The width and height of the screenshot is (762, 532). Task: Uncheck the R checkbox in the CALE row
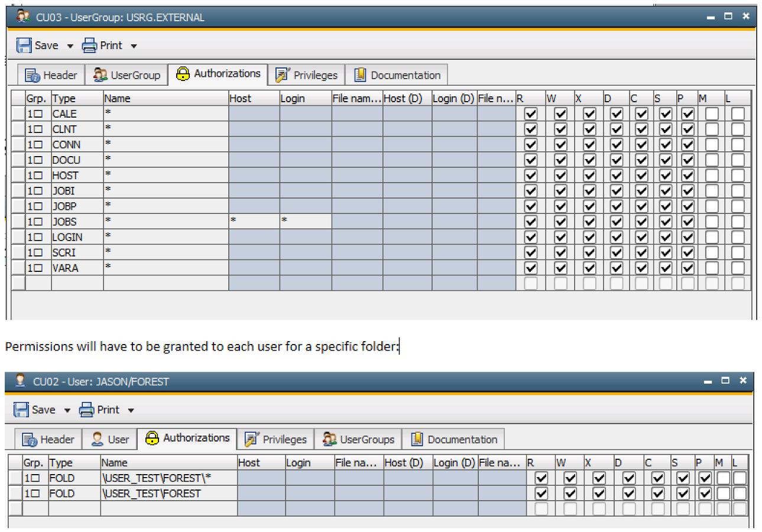[x=530, y=113]
